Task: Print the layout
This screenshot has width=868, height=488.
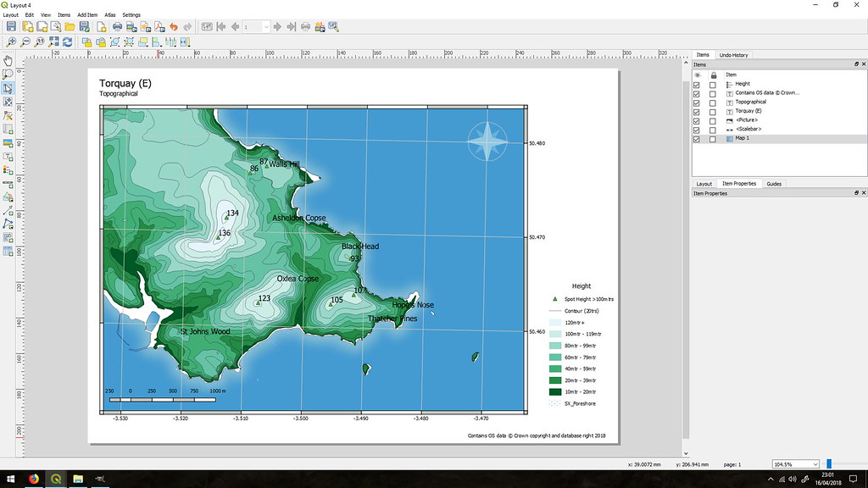Action: pyautogui.click(x=117, y=26)
